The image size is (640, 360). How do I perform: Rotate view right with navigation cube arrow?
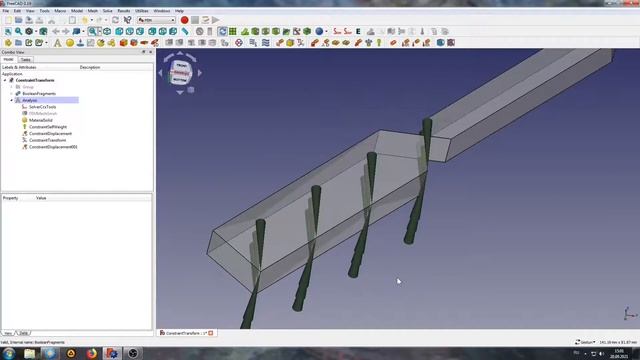click(200, 73)
